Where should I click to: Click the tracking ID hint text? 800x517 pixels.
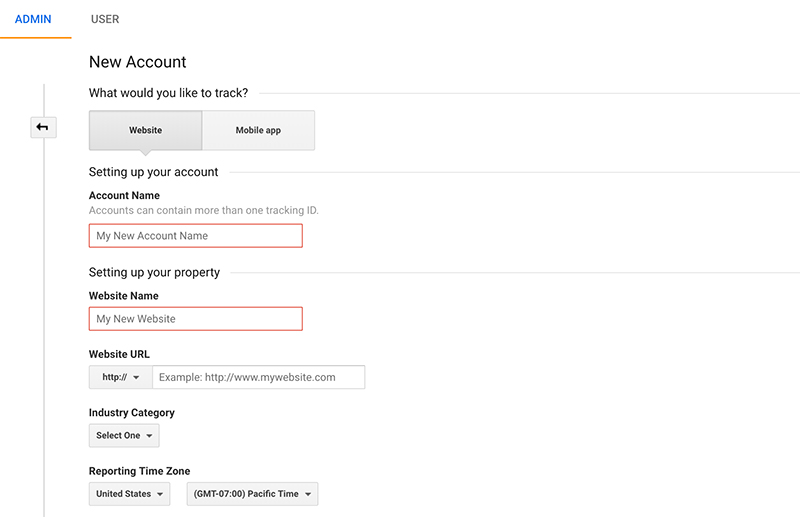(204, 210)
